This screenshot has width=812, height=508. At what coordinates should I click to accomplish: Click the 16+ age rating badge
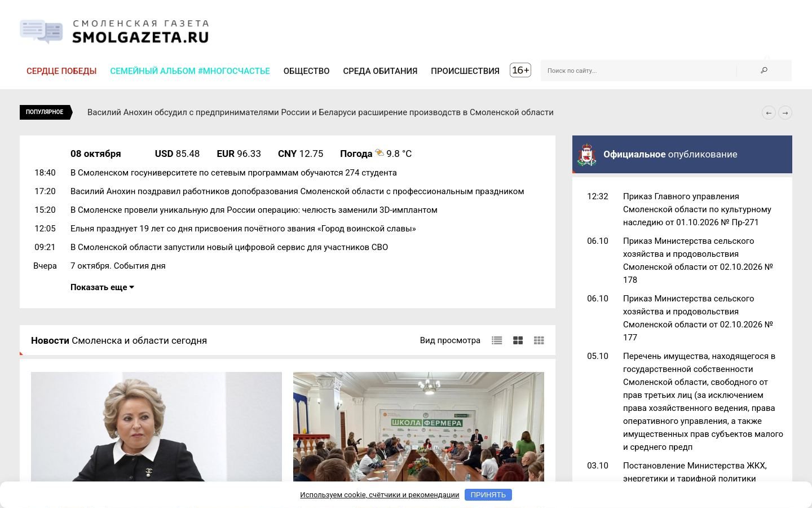point(520,70)
